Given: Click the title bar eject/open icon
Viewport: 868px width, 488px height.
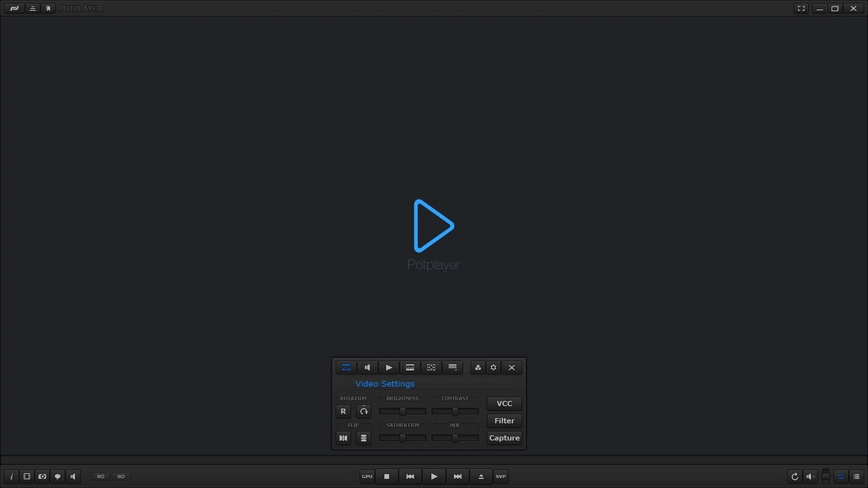Looking at the screenshot, I should coord(33,9).
